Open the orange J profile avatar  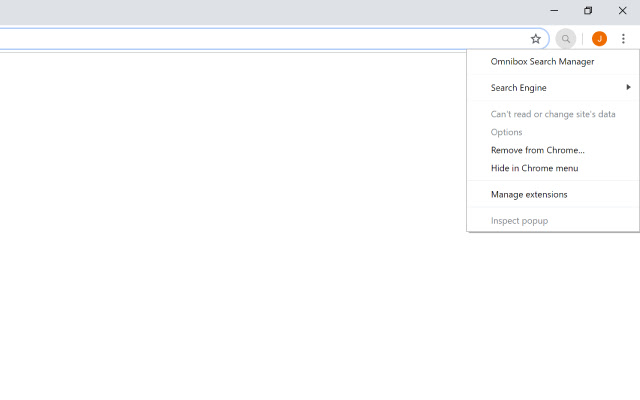pos(599,39)
